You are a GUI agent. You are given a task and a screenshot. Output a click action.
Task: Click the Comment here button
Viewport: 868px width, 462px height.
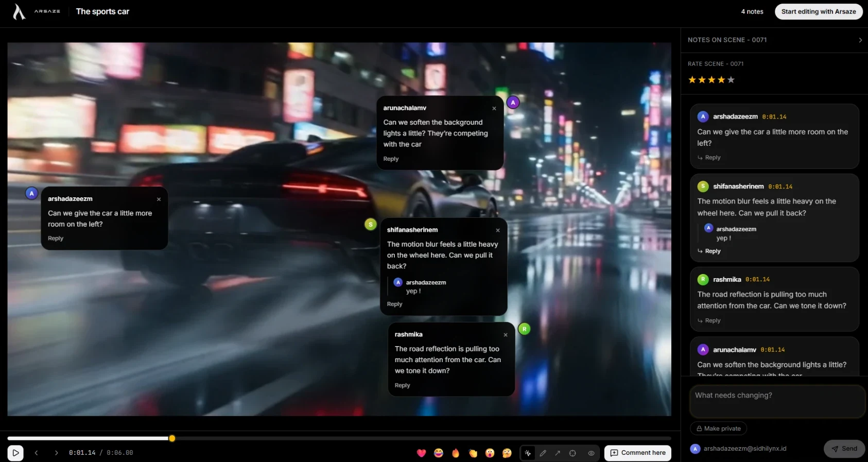click(638, 453)
